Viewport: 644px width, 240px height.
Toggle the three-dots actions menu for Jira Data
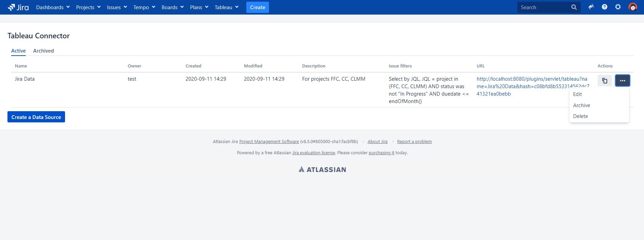click(x=623, y=81)
